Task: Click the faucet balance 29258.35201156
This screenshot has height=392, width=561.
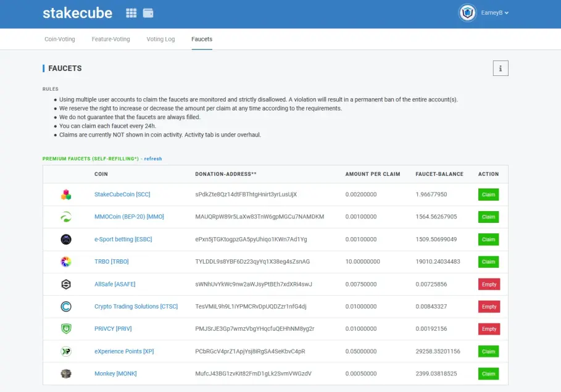Action: [x=438, y=351]
